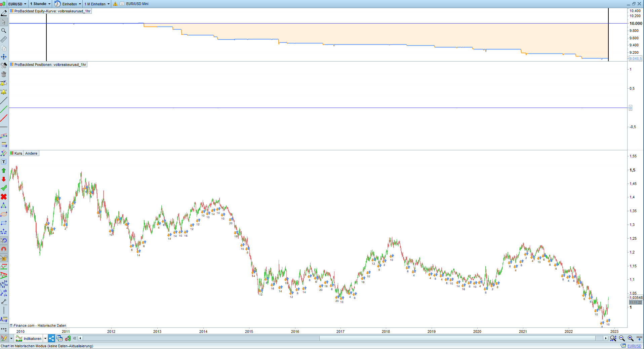Click the blue share chart icon

pyautogui.click(x=51, y=338)
